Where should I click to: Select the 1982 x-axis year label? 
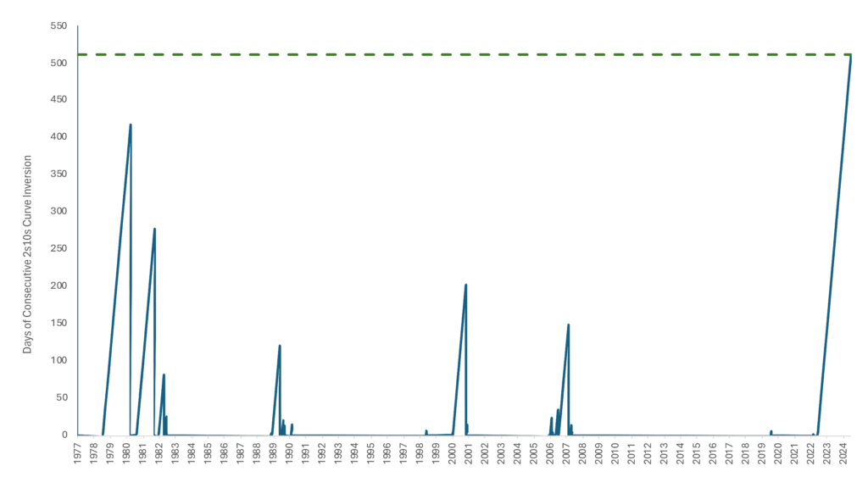coord(159,452)
